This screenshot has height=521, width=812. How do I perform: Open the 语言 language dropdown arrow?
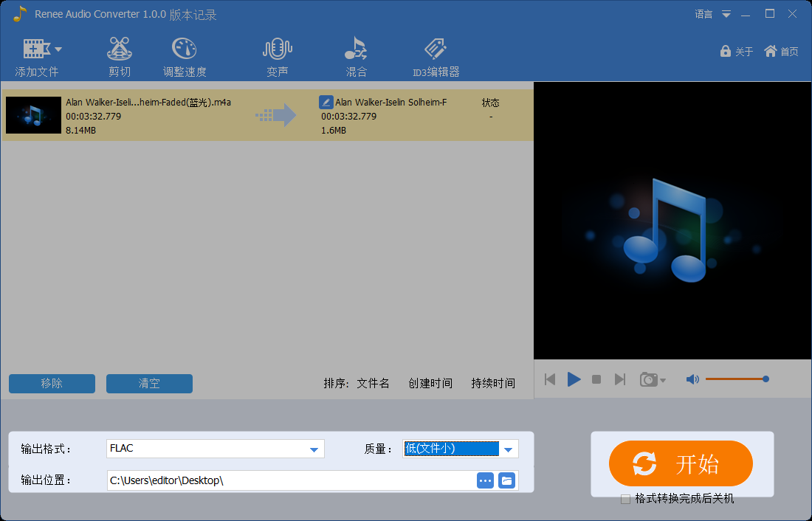tap(726, 15)
